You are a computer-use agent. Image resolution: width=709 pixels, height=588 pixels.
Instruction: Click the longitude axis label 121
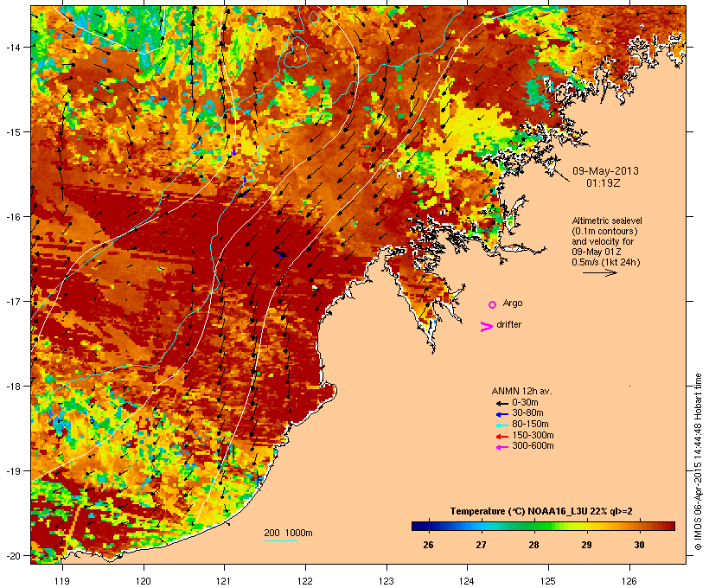click(x=224, y=581)
